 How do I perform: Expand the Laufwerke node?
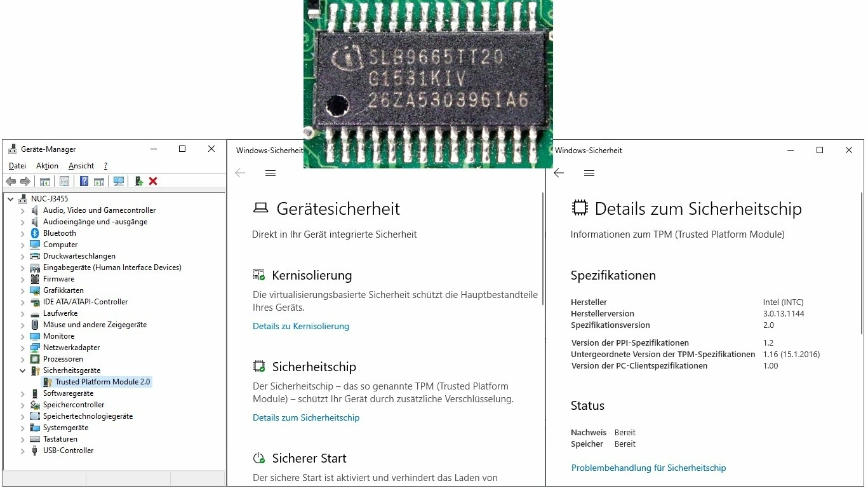(x=23, y=313)
